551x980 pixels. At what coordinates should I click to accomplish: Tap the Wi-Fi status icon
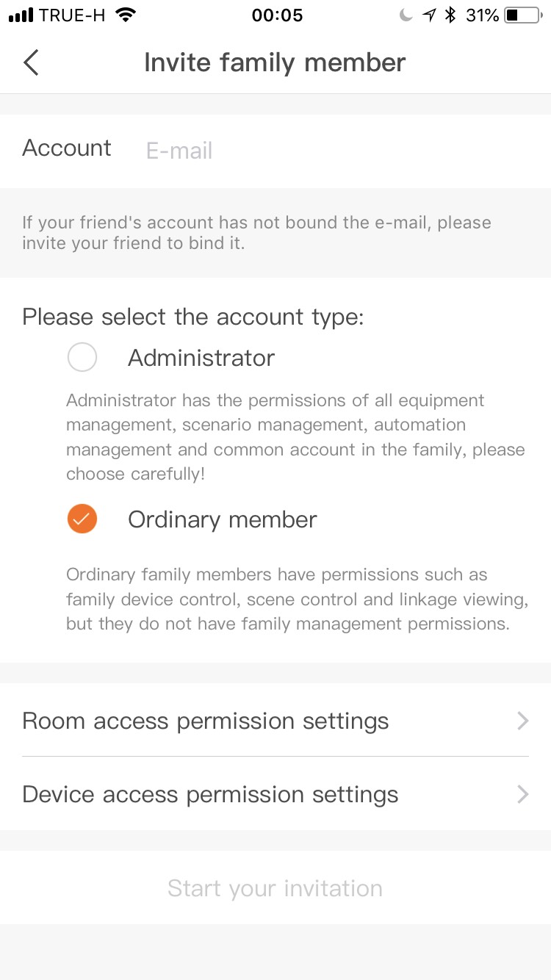[126, 15]
